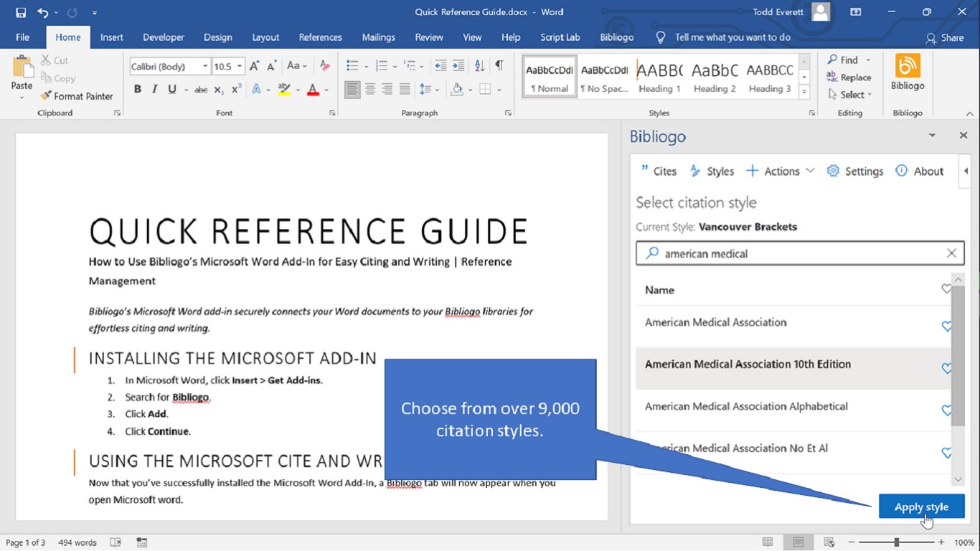
Task: Open the Mailings ribbon tab
Action: coord(378,37)
